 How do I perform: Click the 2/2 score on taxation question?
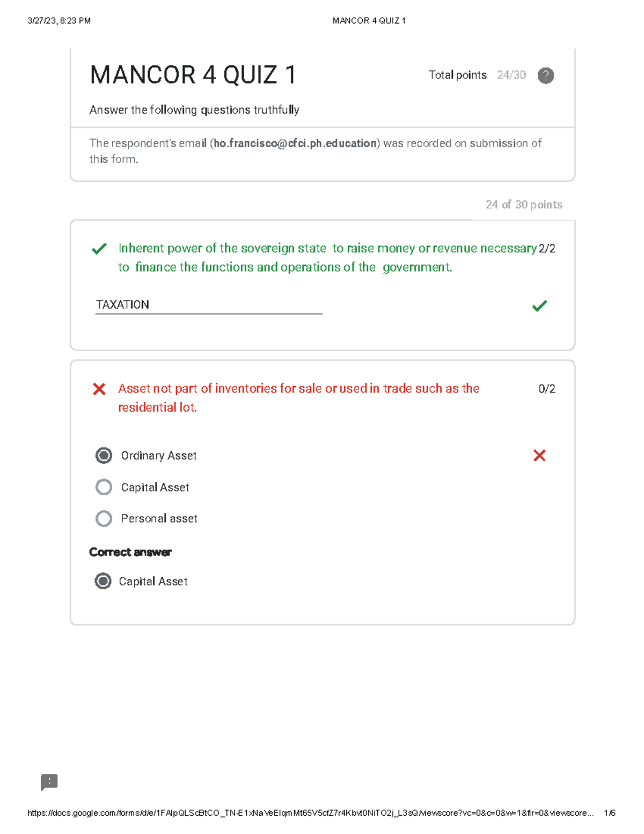click(547, 249)
